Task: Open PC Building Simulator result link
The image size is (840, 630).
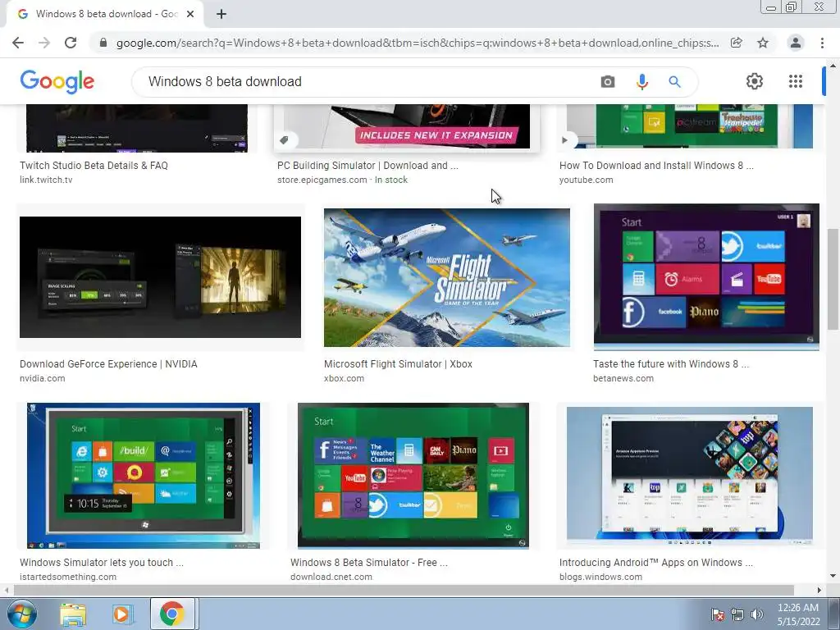Action: pos(367,166)
